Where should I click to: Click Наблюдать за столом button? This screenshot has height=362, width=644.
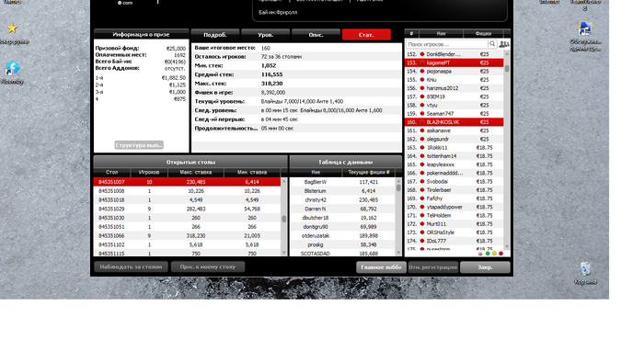click(131, 266)
